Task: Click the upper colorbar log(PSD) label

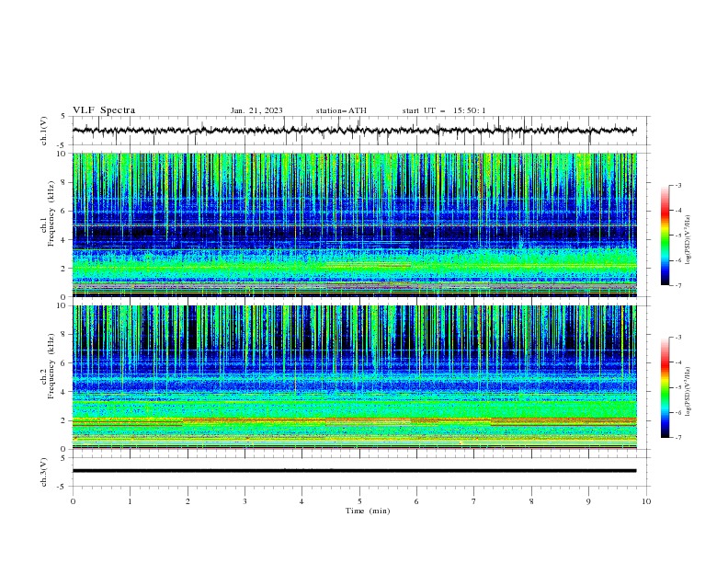Action: pos(688,240)
